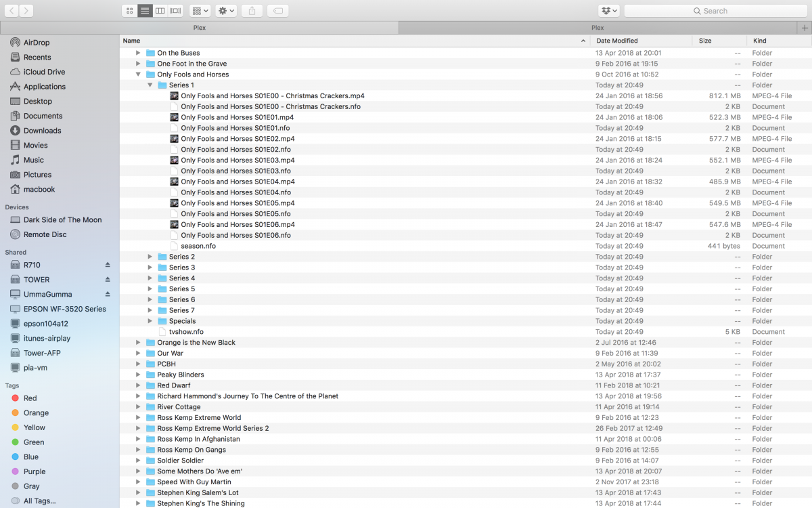Open the Action gear menu

(x=226, y=11)
